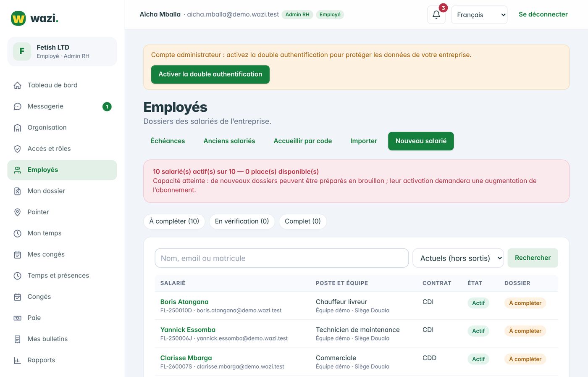This screenshot has height=377, width=588.
Task: Select the Importer tab
Action: coord(364,141)
